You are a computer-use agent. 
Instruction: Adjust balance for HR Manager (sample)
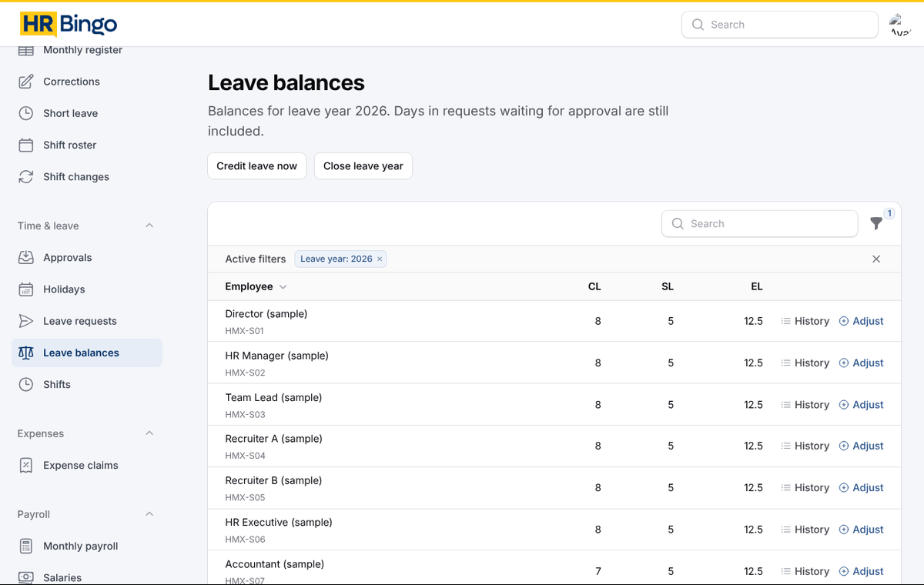pyautogui.click(x=861, y=363)
